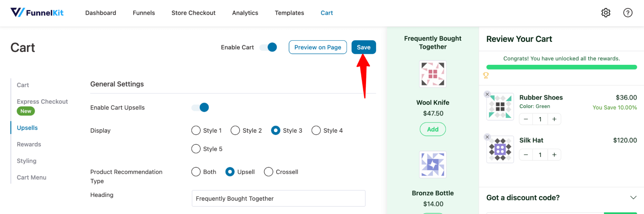
Task: Click the FunnelKit logo
Action: 37,13
